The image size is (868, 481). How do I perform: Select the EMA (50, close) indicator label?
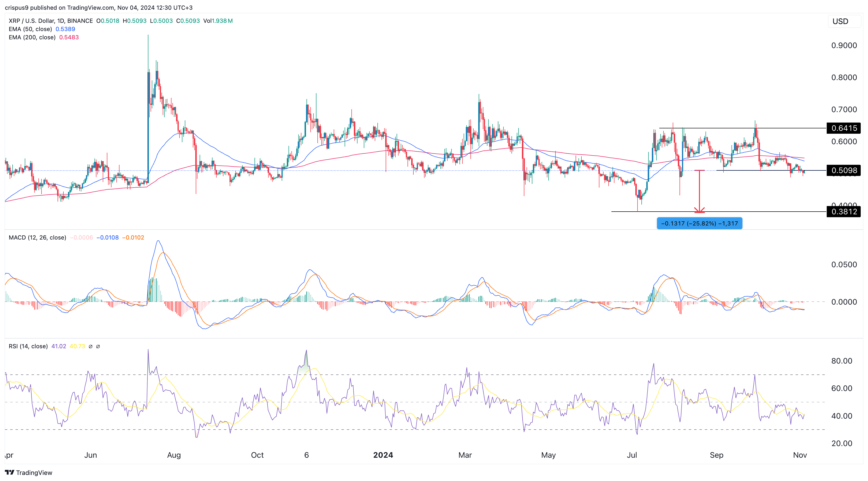tap(30, 29)
